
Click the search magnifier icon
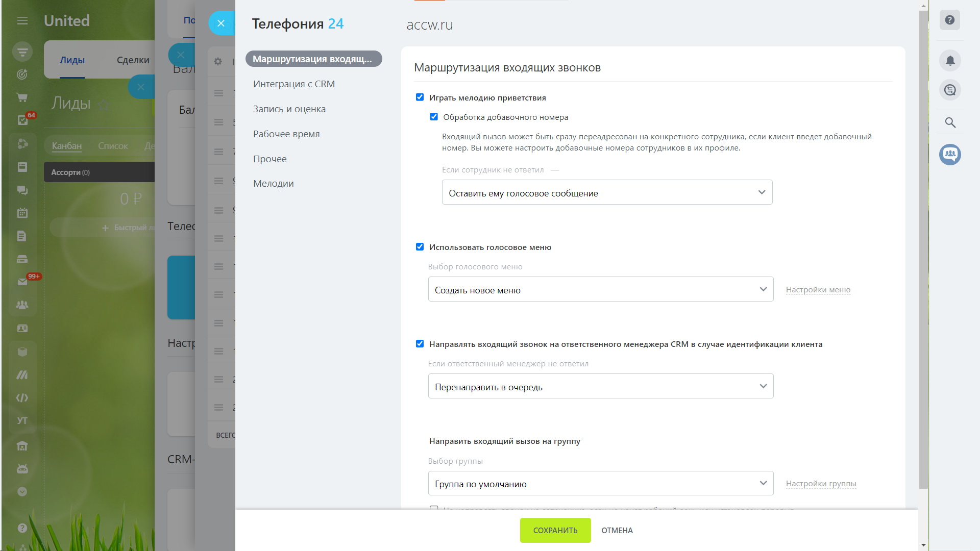click(950, 122)
